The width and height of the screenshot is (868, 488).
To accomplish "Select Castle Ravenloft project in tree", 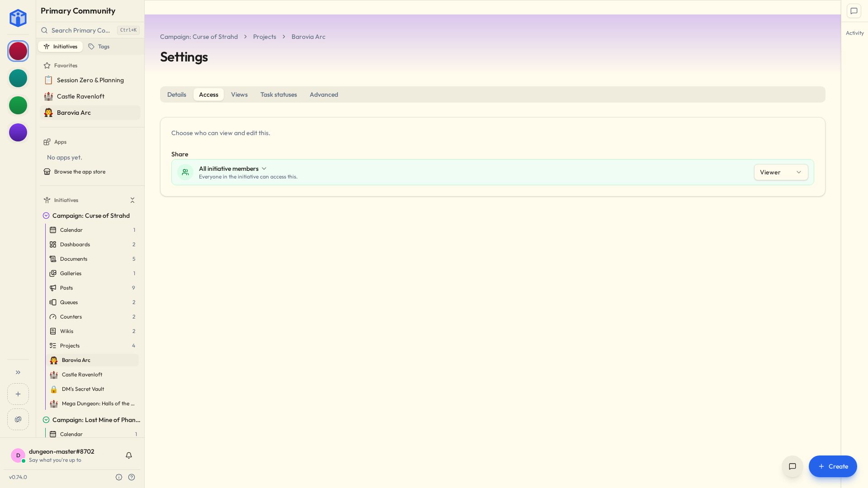I will pos(93,375).
